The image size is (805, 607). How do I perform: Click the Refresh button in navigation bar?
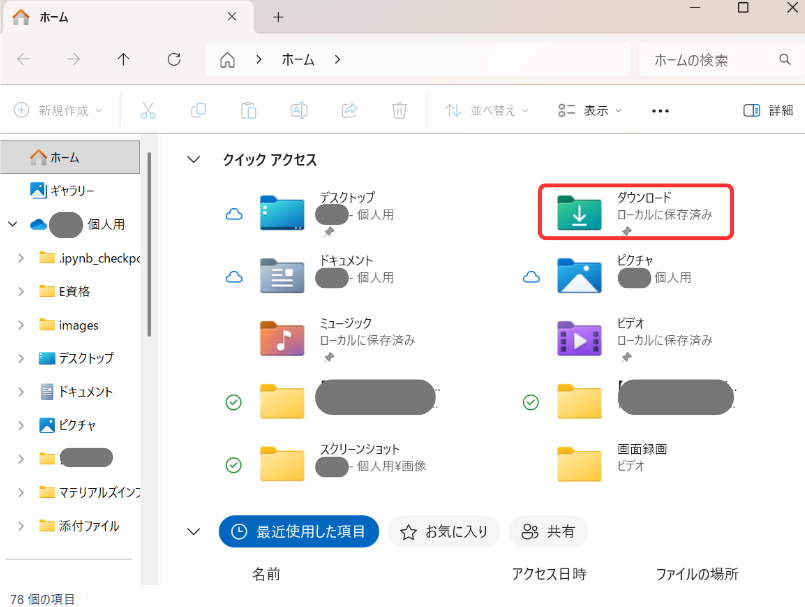click(x=174, y=60)
